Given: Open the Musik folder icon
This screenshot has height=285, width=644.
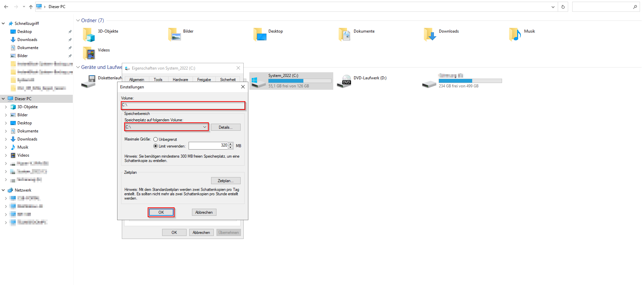Looking at the screenshot, I should pyautogui.click(x=515, y=35).
